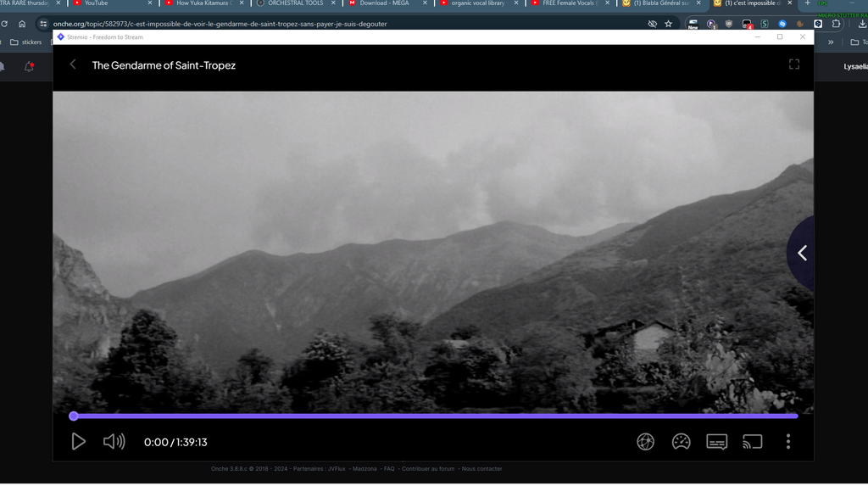The width and height of the screenshot is (868, 486).
Task: Click the crossed-out eye icon in address bar
Action: [652, 24]
